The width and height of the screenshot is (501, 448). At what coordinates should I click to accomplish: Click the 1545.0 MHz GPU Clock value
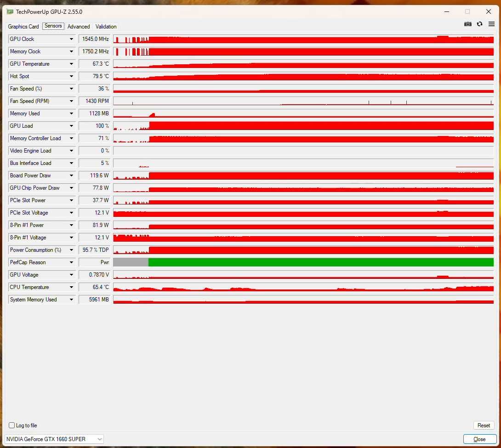(x=95, y=39)
